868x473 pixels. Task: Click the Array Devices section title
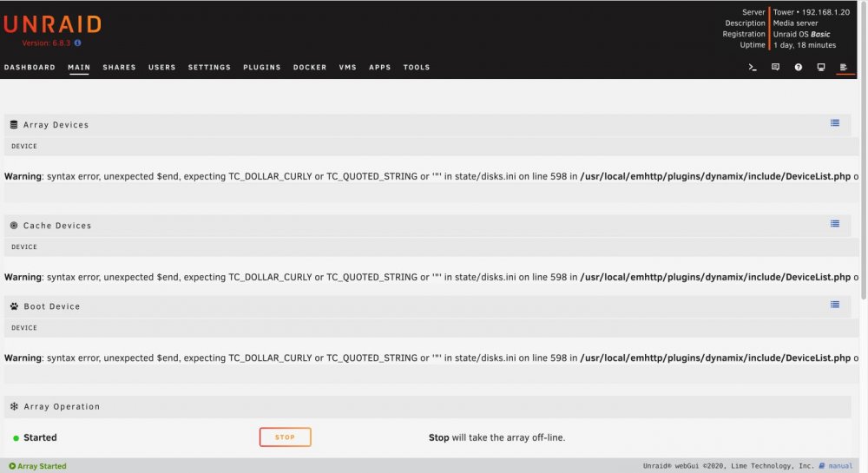click(x=56, y=124)
